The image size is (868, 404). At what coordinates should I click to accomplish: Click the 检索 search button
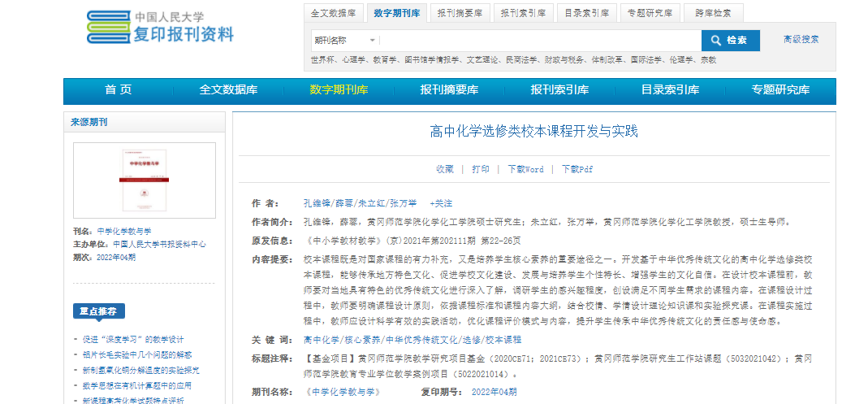[730, 41]
